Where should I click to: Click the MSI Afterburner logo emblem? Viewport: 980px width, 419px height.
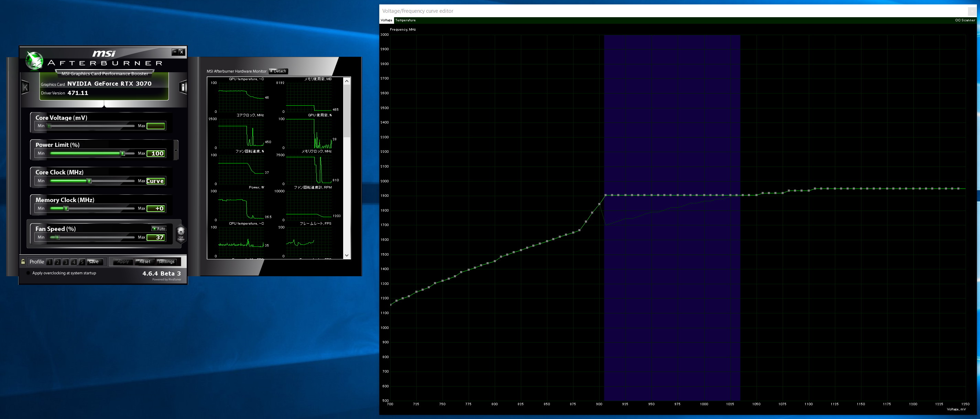point(34,61)
